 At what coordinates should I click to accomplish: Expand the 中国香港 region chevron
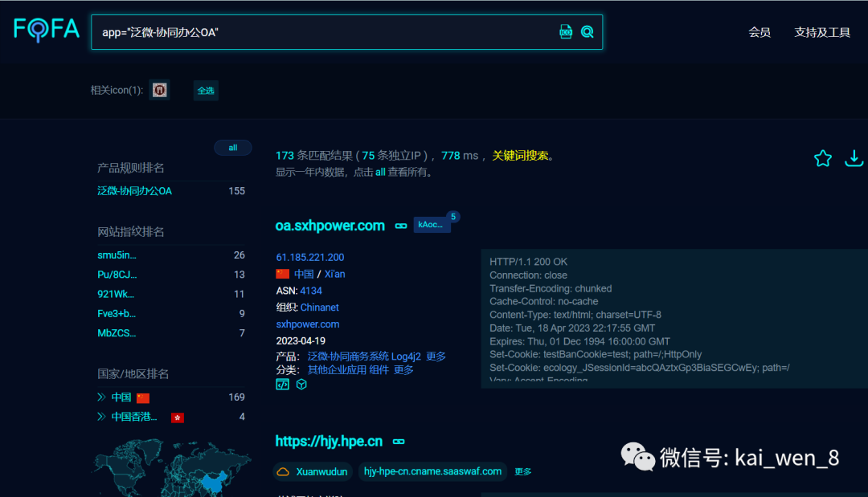point(101,416)
